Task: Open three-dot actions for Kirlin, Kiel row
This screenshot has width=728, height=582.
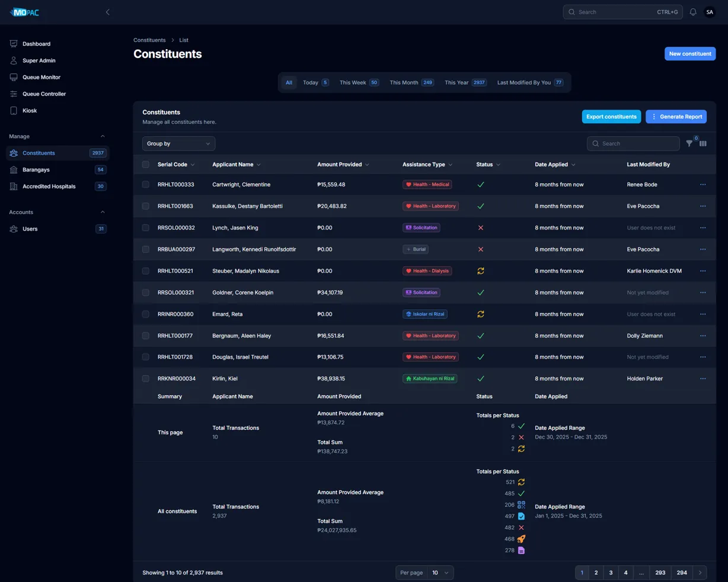Action: point(703,379)
